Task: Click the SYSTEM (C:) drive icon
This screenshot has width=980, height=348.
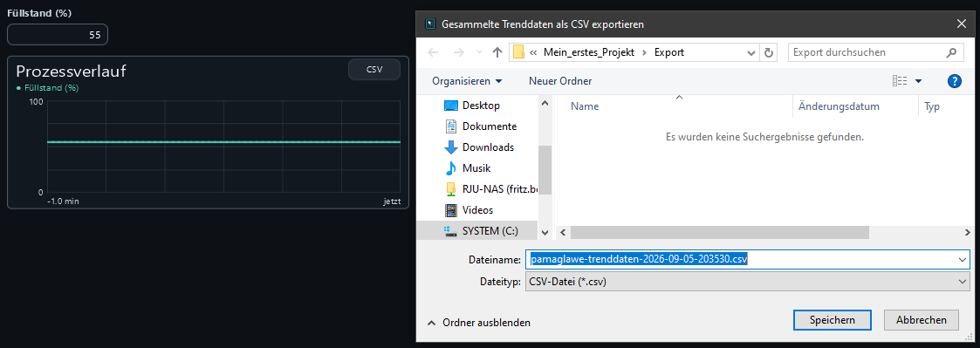Action: click(450, 231)
